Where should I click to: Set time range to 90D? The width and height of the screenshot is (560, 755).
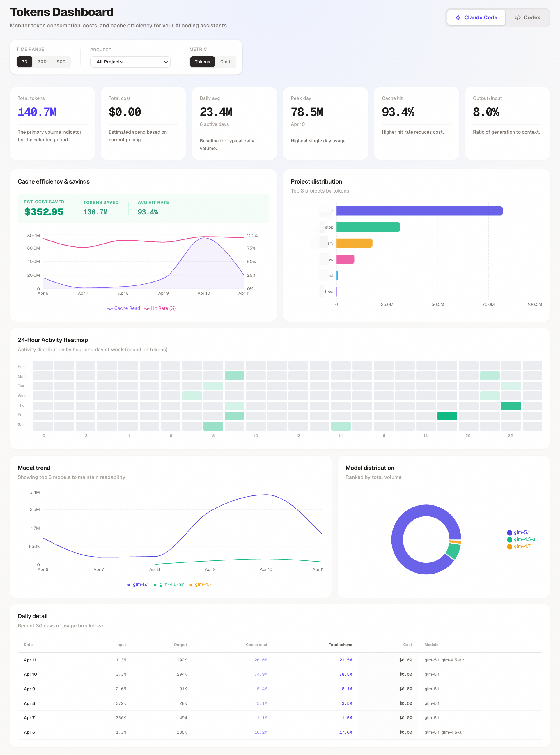point(61,62)
